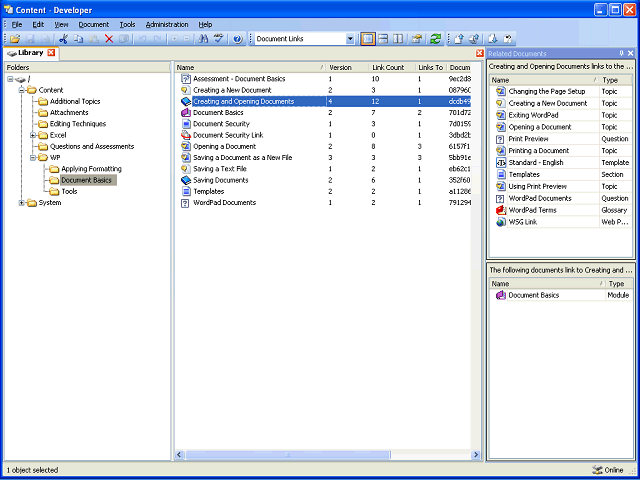Image resolution: width=640 pixels, height=480 pixels.
Task: Expand the Excel folder node
Action: [x=33, y=135]
